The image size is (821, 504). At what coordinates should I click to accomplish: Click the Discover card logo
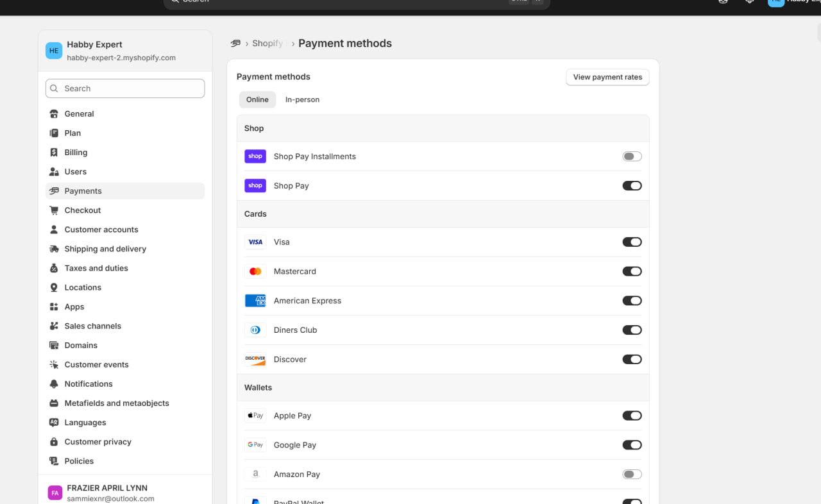point(255,360)
